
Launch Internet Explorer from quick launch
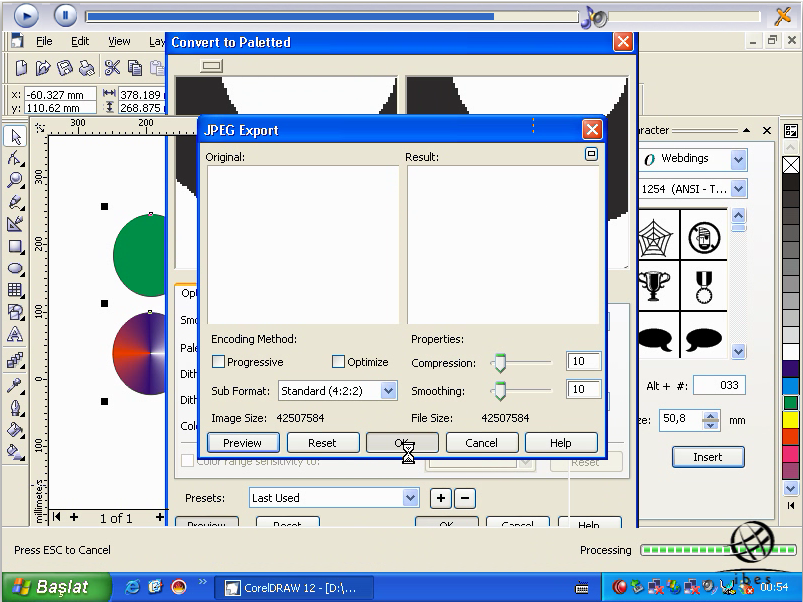132,587
